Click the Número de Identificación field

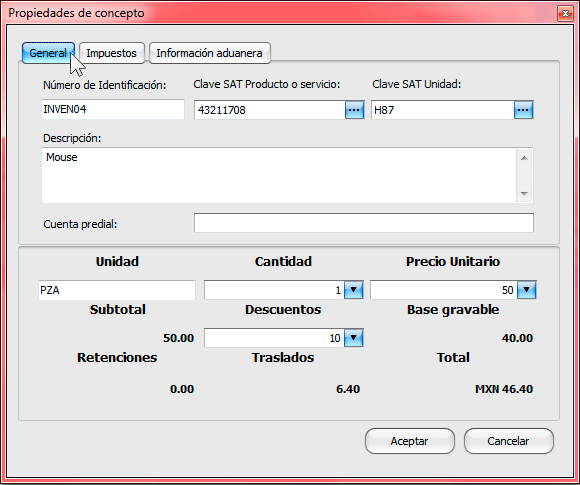(113, 109)
